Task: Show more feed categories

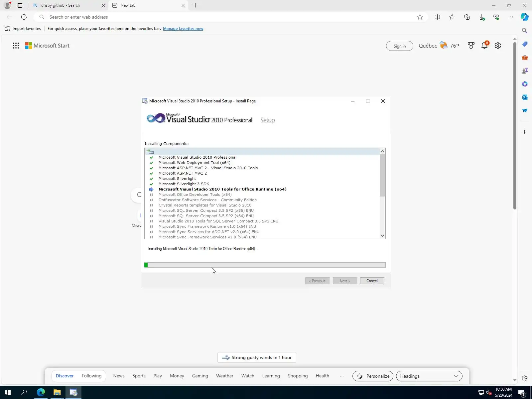Action: [342, 376]
